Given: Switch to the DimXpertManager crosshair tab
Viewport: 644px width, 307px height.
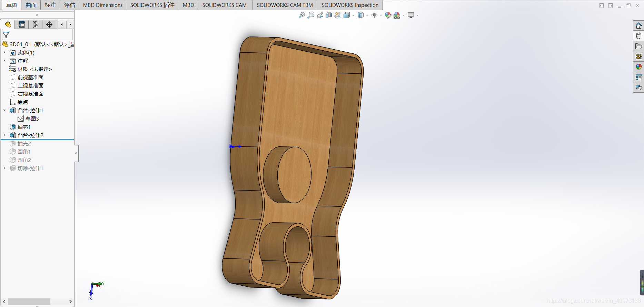Looking at the screenshot, I should (x=49, y=24).
